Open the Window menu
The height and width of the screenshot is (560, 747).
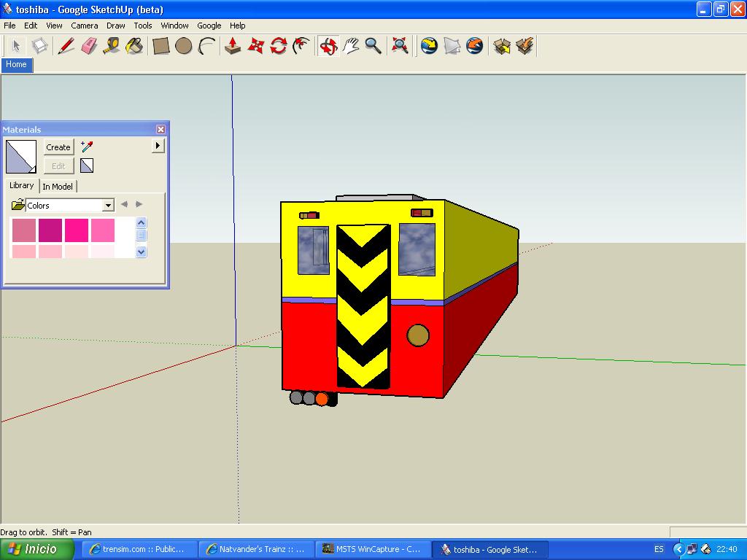174,26
